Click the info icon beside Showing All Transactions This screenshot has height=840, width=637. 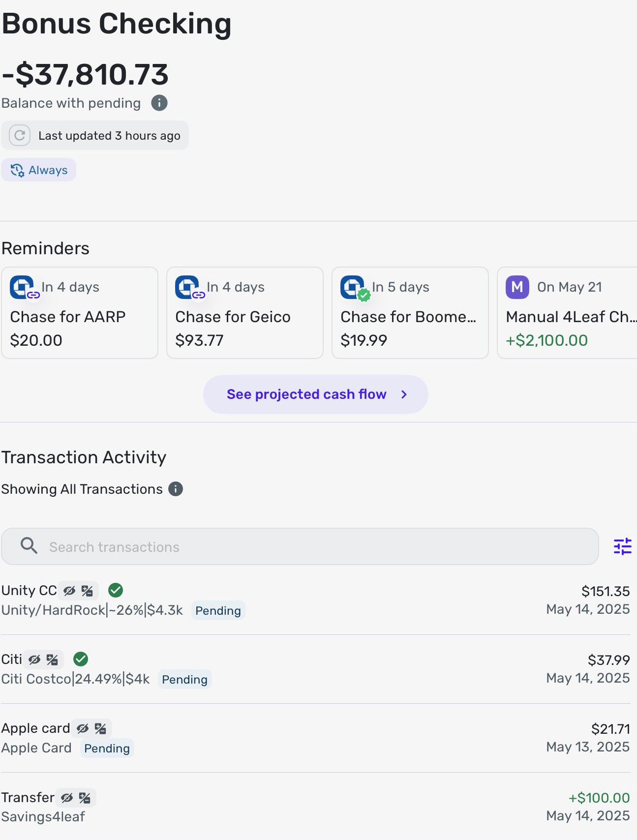coord(176,489)
